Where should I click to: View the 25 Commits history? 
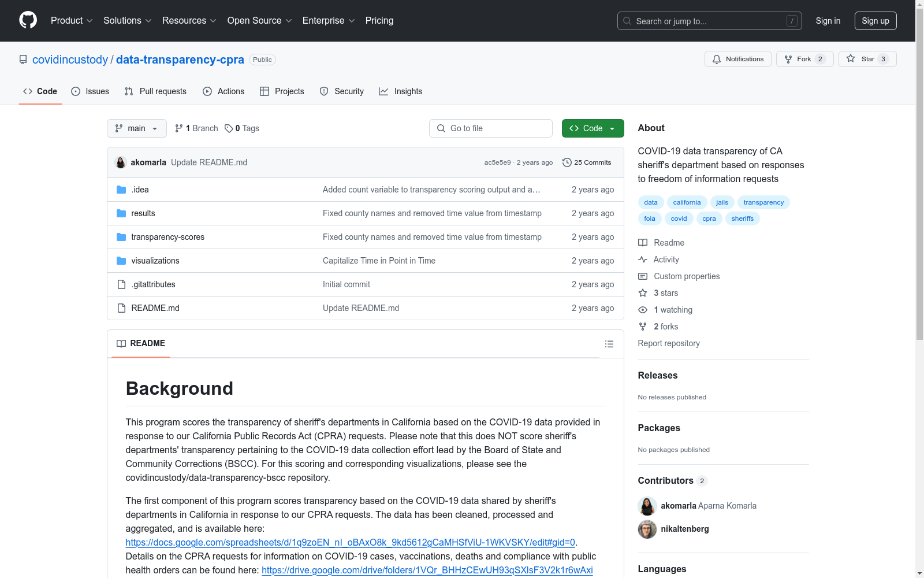point(587,162)
